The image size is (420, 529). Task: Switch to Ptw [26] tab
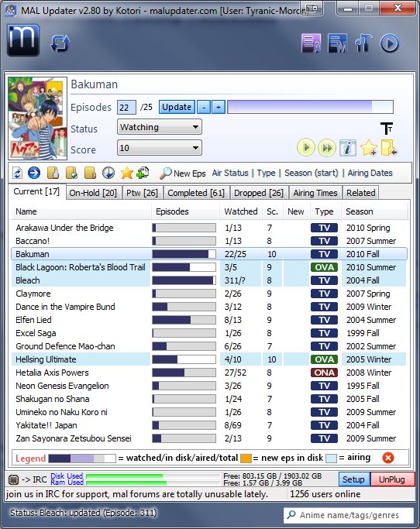click(x=142, y=193)
